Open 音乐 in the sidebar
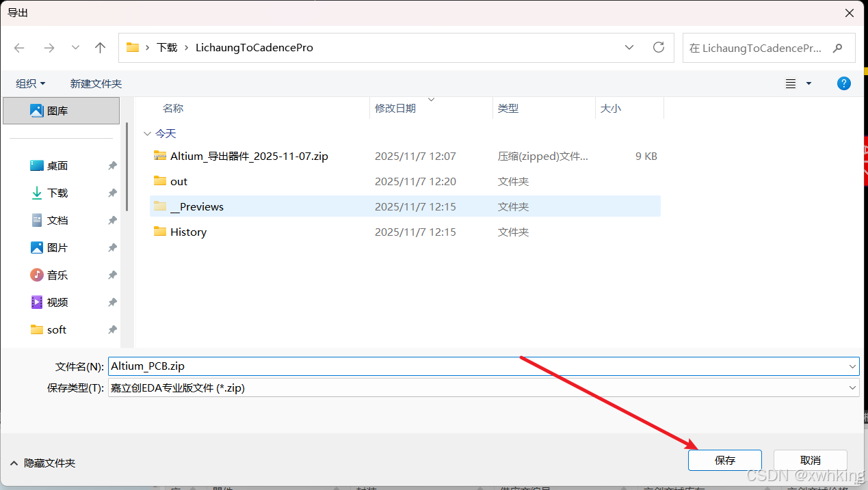 (57, 275)
